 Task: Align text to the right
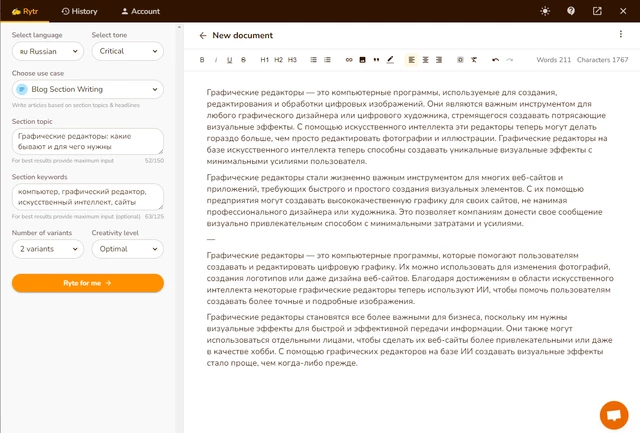click(439, 60)
